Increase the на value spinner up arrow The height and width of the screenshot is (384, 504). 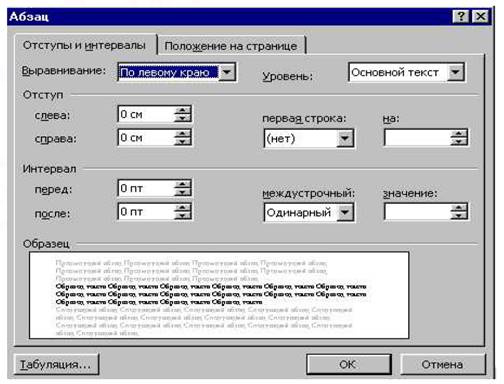coord(459,134)
